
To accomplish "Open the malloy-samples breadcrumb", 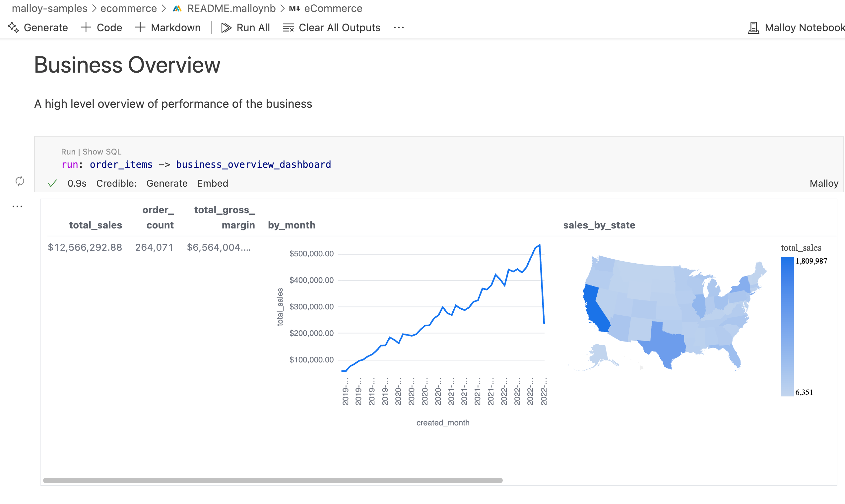I will pos(50,8).
